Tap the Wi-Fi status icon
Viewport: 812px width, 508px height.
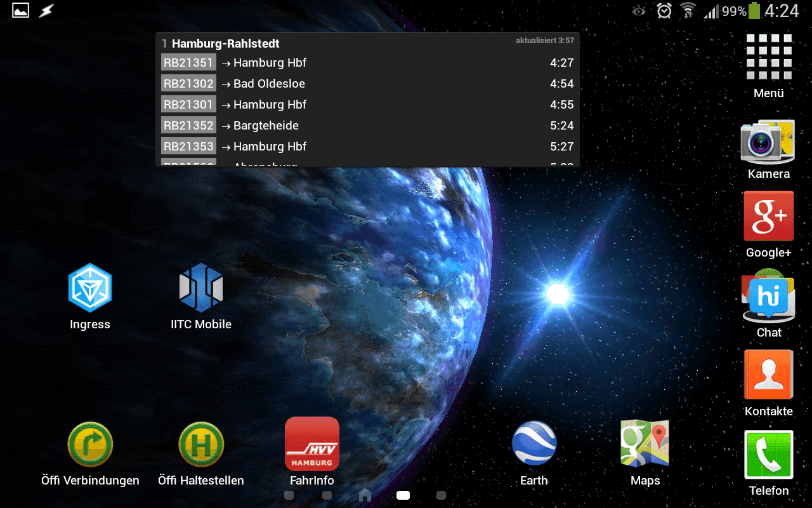[x=688, y=11]
